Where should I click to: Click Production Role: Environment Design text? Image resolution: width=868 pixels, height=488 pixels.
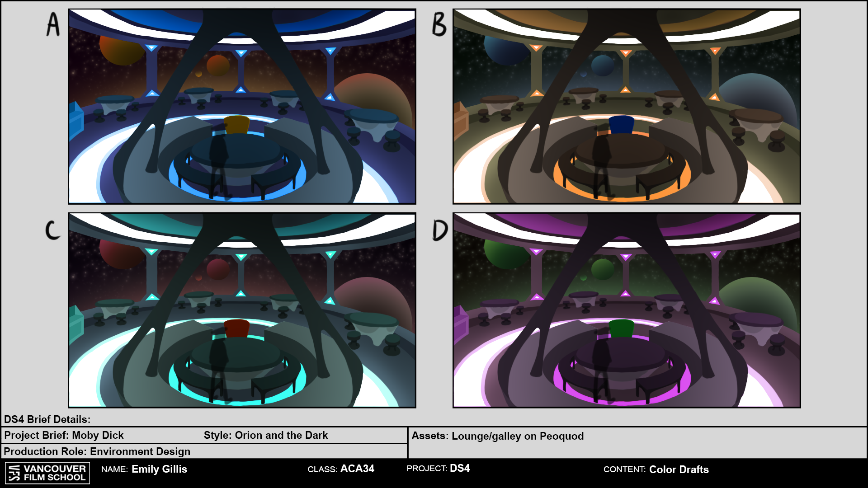click(97, 451)
